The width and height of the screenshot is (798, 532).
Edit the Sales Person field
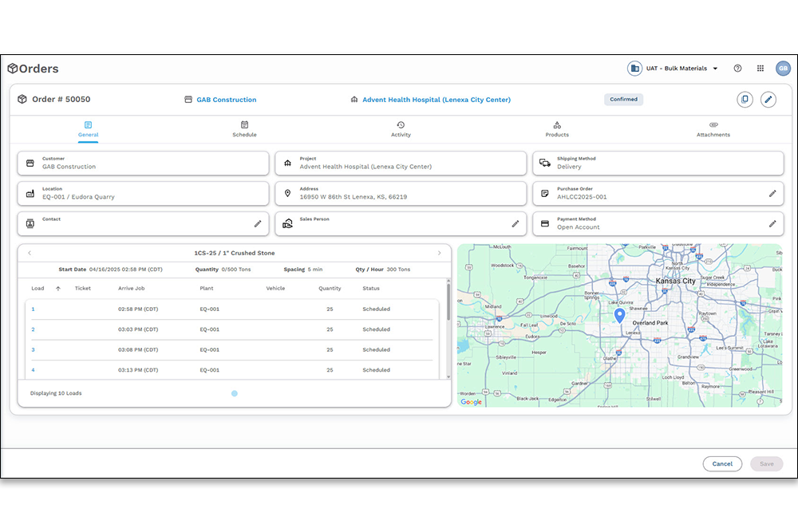click(x=515, y=224)
